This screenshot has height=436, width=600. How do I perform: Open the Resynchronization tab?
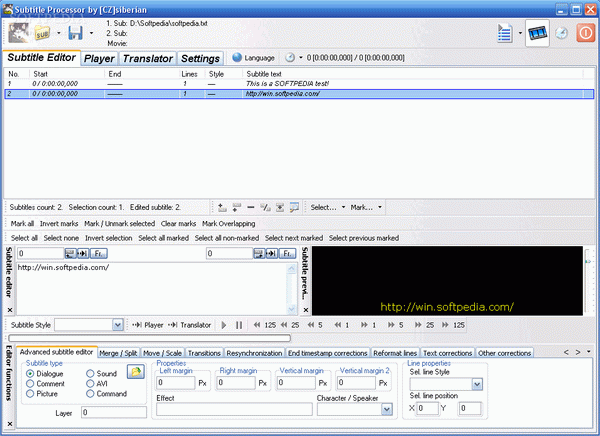pyautogui.click(x=254, y=353)
